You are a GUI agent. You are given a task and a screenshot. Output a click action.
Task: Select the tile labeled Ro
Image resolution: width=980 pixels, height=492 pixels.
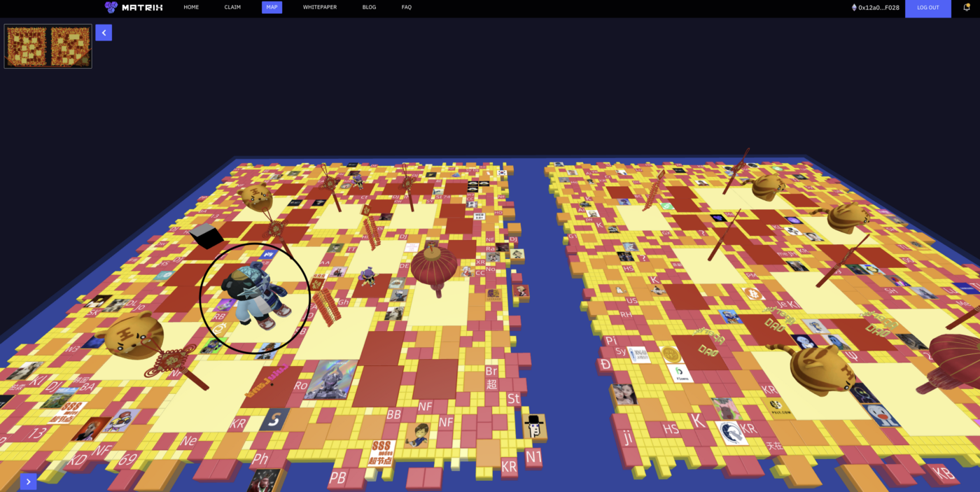point(301,385)
